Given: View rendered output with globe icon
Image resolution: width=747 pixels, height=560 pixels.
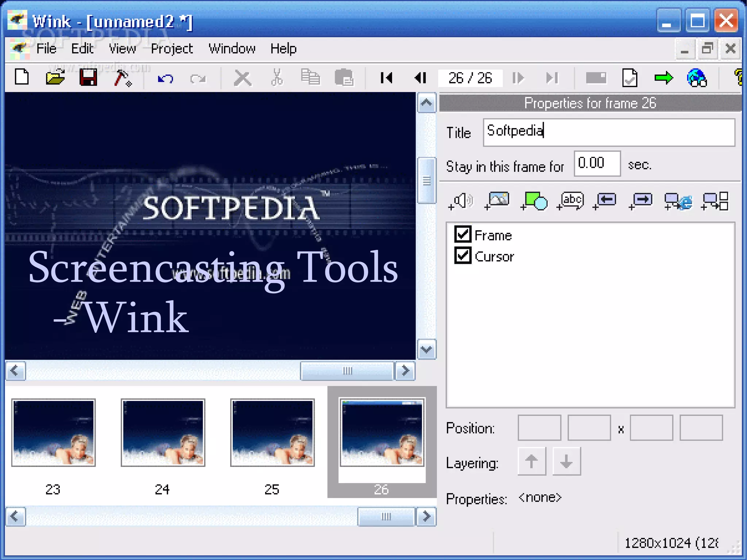Looking at the screenshot, I should pos(697,78).
